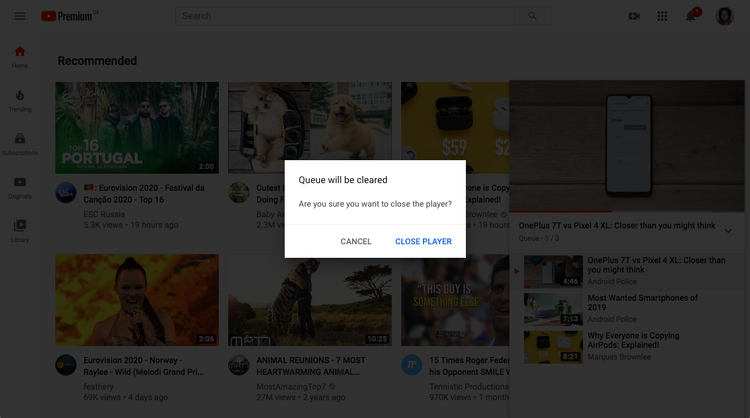Open the AirPods $59 video thumbnail in Recommended
This screenshot has height=418, width=750.
[455, 121]
